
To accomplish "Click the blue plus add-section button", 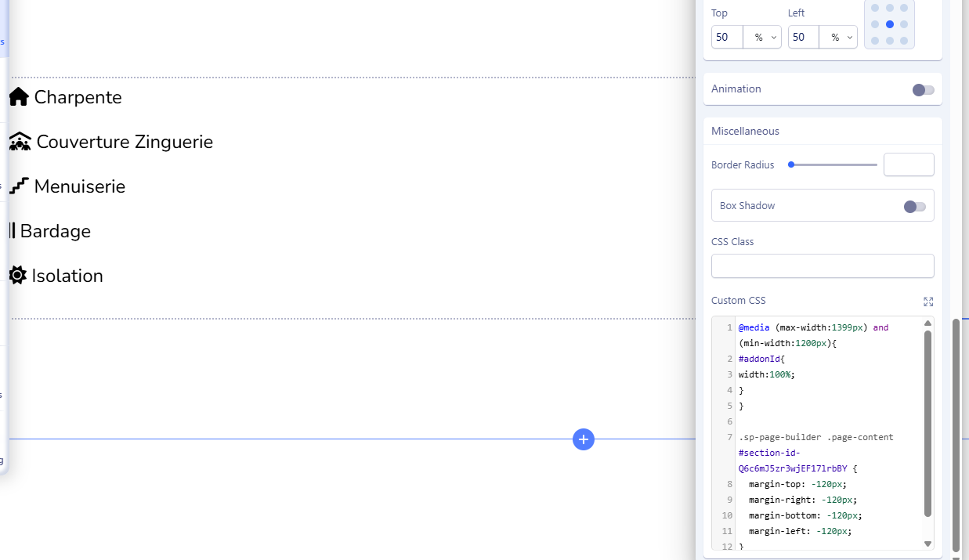I will point(584,439).
